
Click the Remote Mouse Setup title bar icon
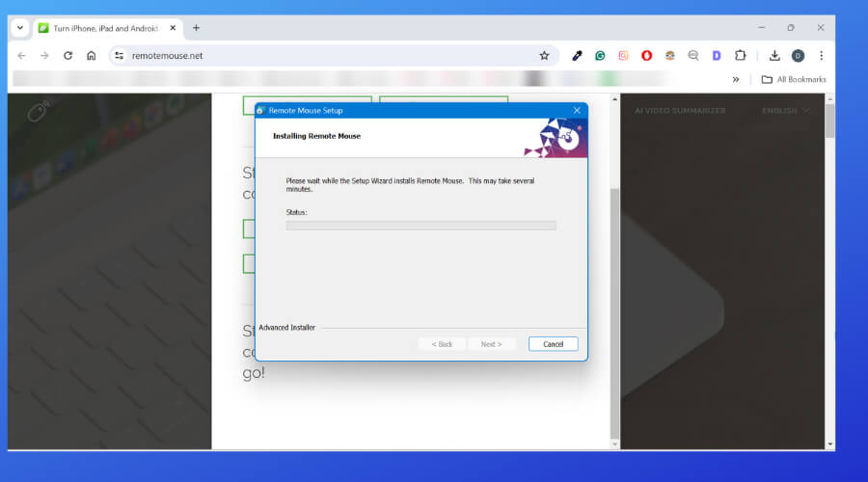pyautogui.click(x=260, y=111)
